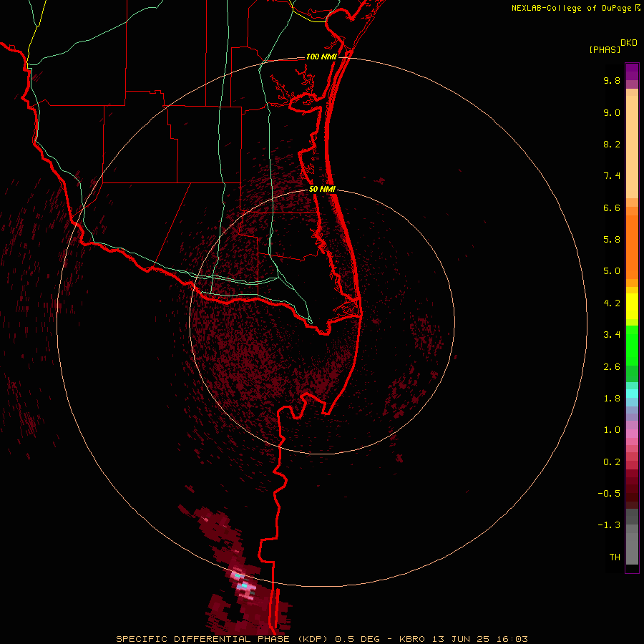
Task: Click the DKD label above the color scale
Action: pos(629,43)
